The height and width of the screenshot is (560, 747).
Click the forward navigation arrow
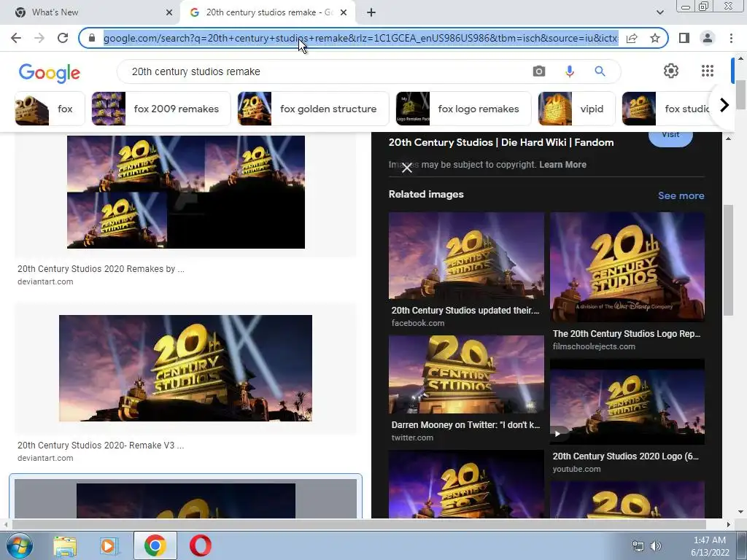tap(39, 38)
